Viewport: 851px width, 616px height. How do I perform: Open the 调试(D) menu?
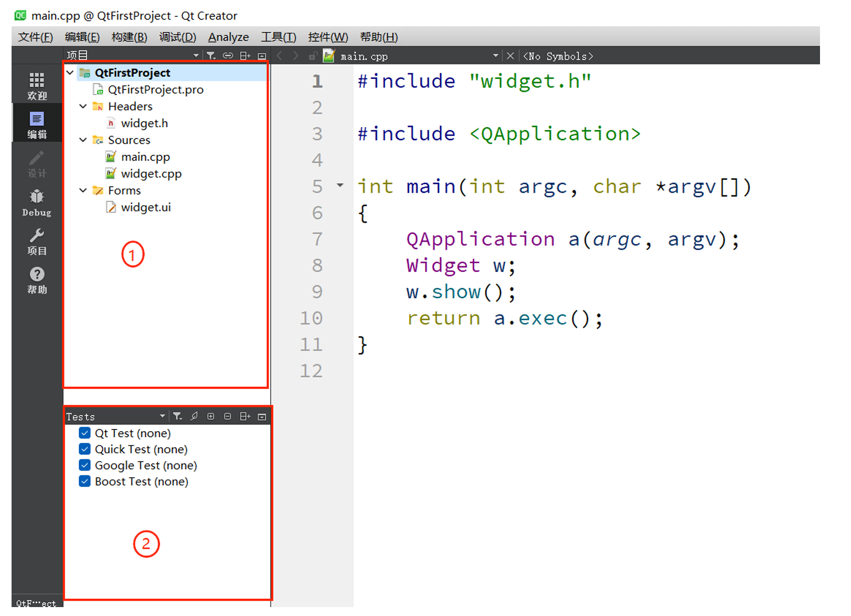click(x=178, y=37)
